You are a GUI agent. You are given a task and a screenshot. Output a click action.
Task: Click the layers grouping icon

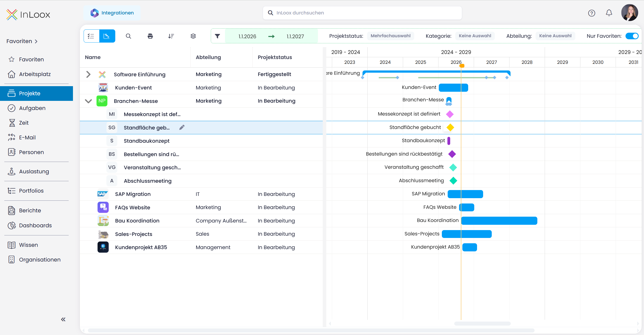(193, 36)
